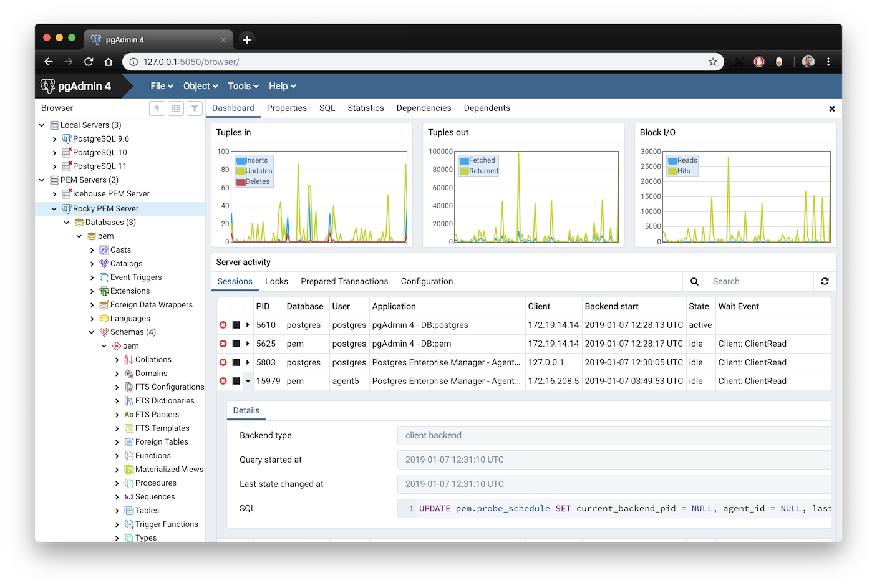Collapse the Schemas (4) tree node
Screen dimensions: 877x588
point(92,332)
